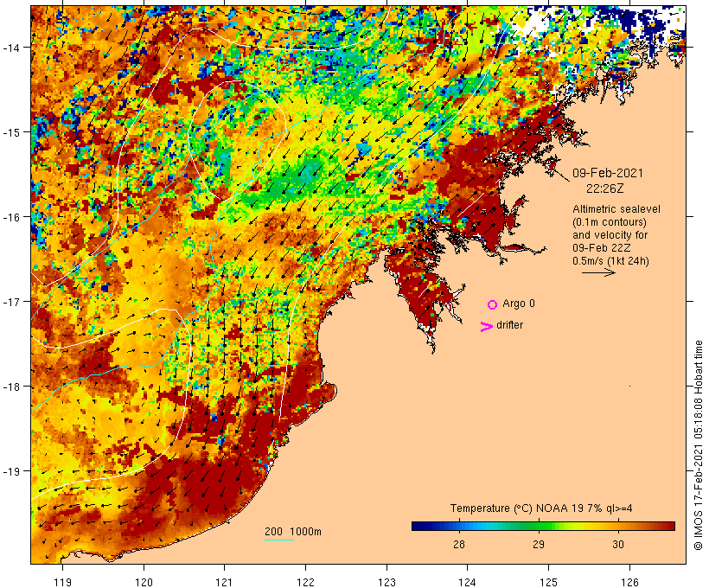
Task: Click the latitude axis label -14
Action: click(11, 47)
